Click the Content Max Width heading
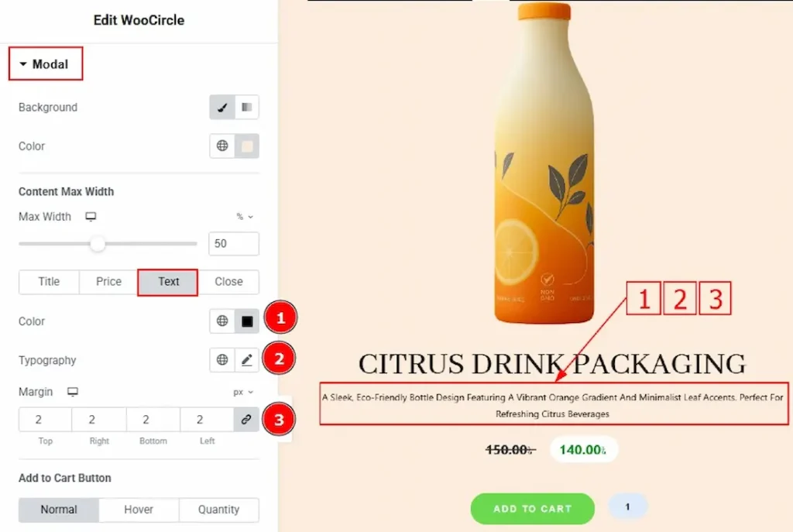The width and height of the screenshot is (793, 532). coord(67,192)
